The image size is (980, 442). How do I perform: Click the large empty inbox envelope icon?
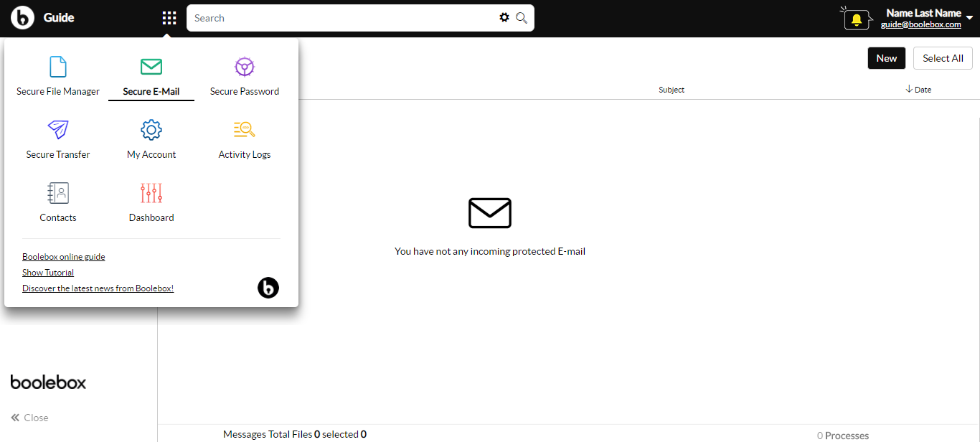coord(490,213)
